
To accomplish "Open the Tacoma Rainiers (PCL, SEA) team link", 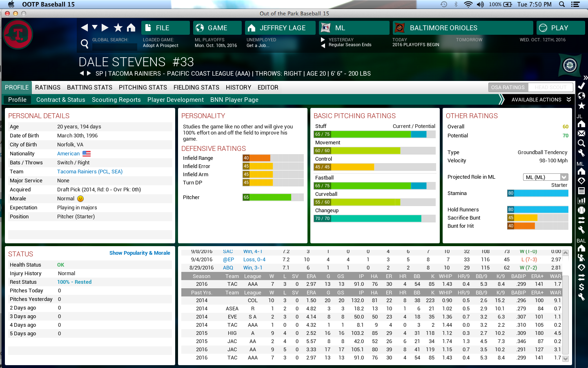I will 90,172.
